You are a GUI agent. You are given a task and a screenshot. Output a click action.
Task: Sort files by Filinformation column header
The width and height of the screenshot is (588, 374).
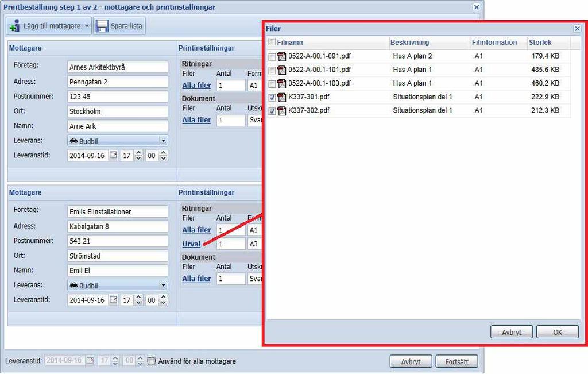(494, 43)
